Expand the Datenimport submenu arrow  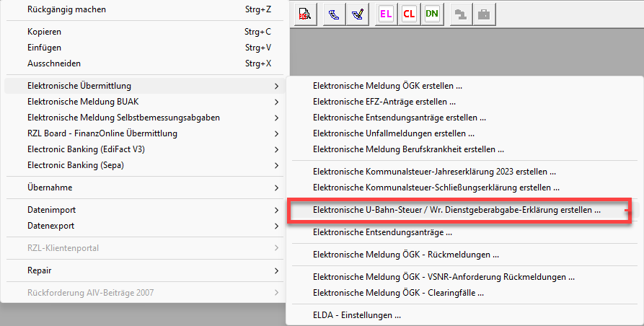coord(276,210)
